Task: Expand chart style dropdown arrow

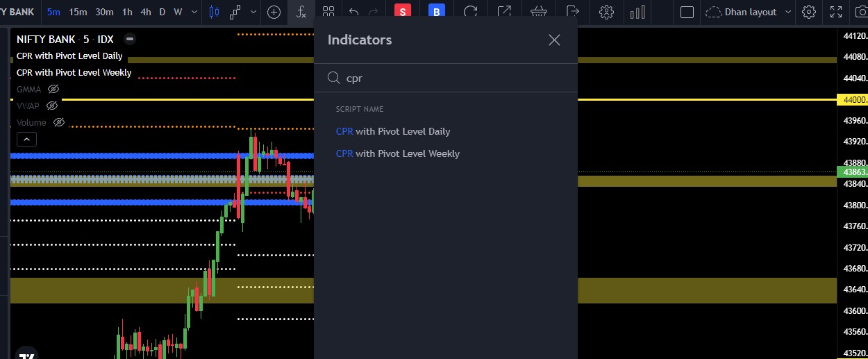Action: pos(253,12)
